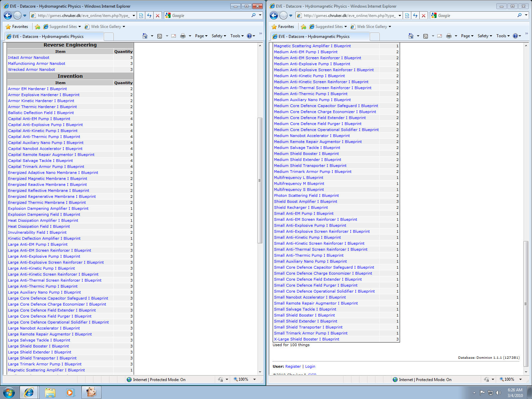The height and width of the screenshot is (399, 532).
Task: Click Print icon in left window
Action: (x=183, y=36)
